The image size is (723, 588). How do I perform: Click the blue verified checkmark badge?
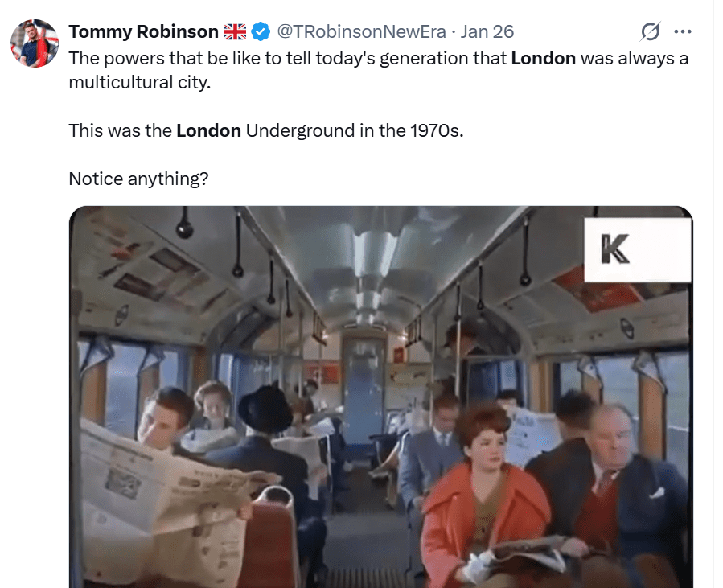pyautogui.click(x=261, y=31)
